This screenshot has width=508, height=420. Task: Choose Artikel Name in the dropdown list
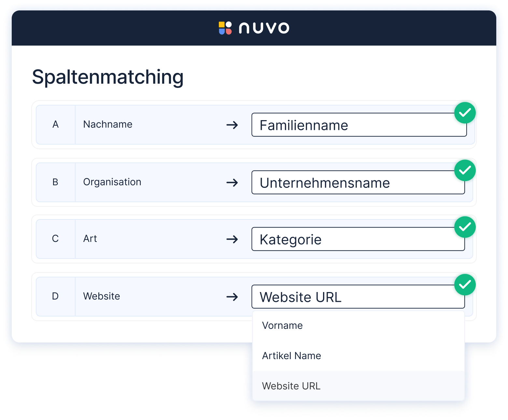291,356
